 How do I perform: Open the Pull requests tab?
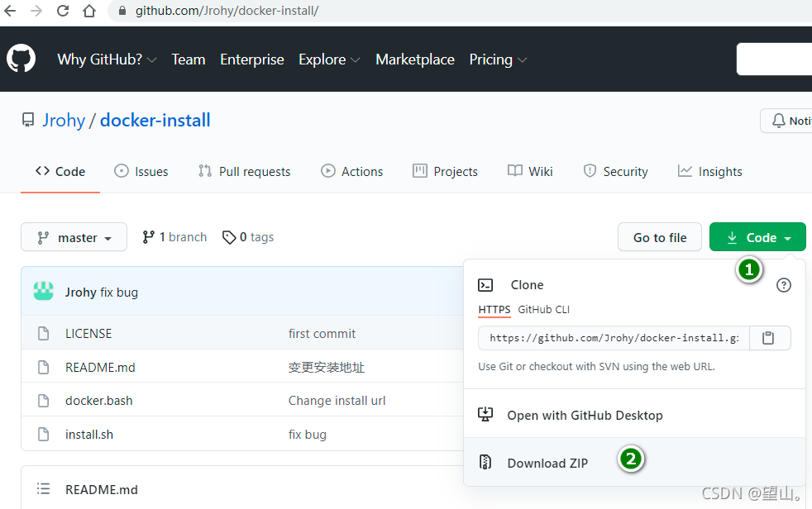click(x=245, y=172)
